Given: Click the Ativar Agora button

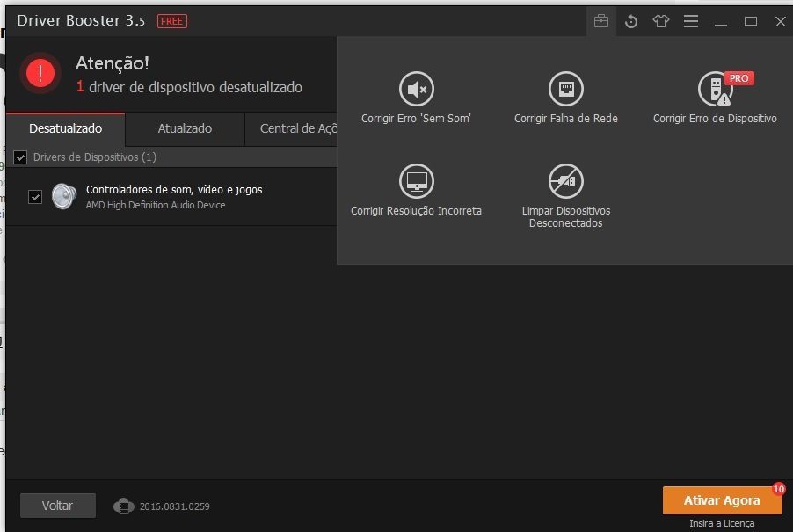Looking at the screenshot, I should 722,500.
